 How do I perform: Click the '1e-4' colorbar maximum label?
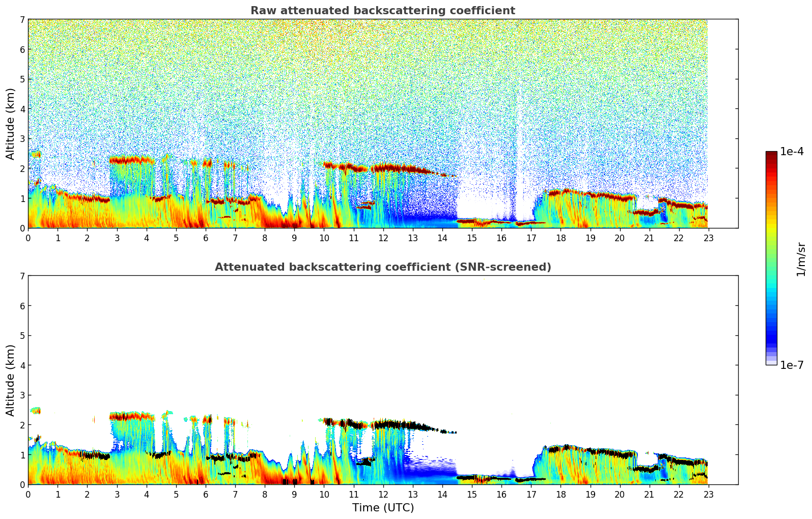(792, 152)
